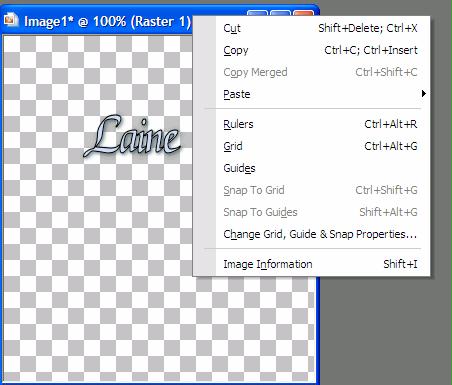This screenshot has height=385, width=452.
Task: Expand the Paste submenu arrow
Action: tap(423, 94)
